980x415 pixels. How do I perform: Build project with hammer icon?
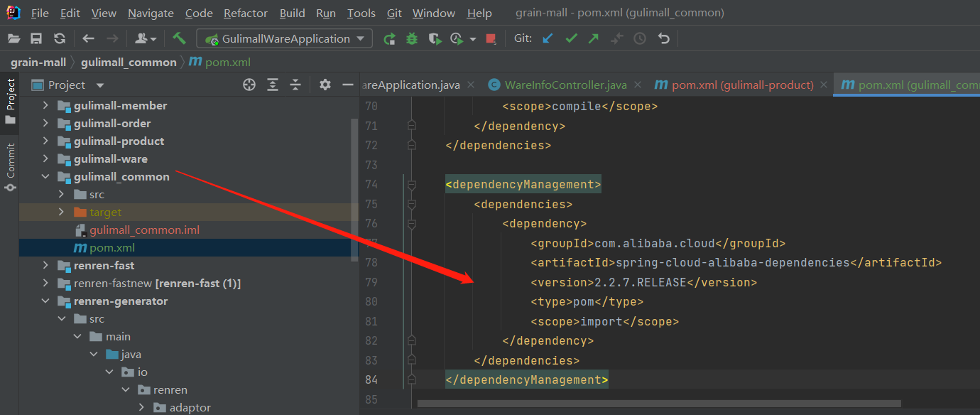click(x=179, y=38)
